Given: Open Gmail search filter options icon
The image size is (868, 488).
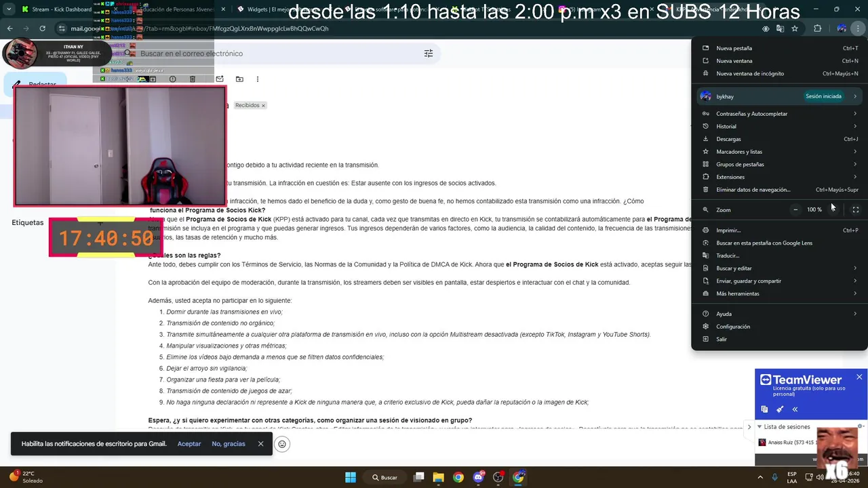Looking at the screenshot, I should (429, 54).
